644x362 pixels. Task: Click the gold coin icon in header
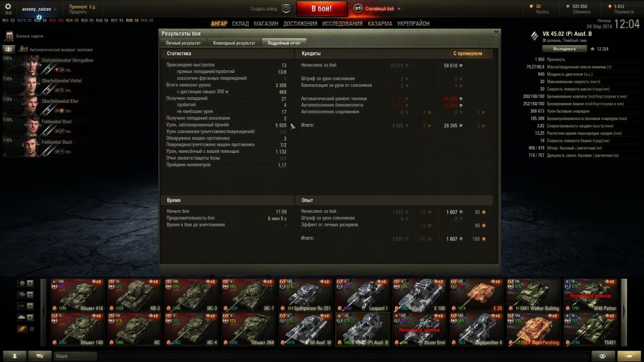(532, 6)
